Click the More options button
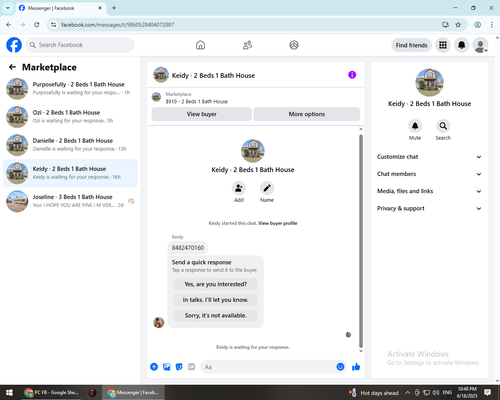Image resolution: width=500 pixels, height=400 pixels. [307, 114]
